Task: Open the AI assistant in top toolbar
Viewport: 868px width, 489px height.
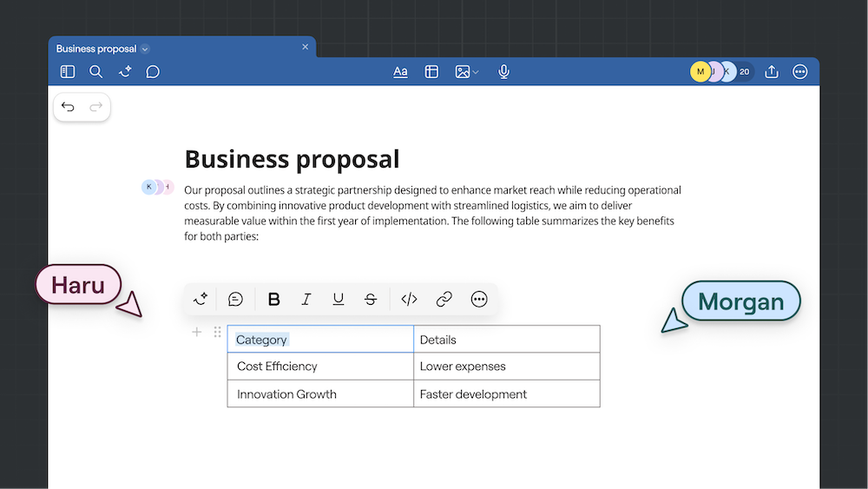Action: tap(125, 72)
